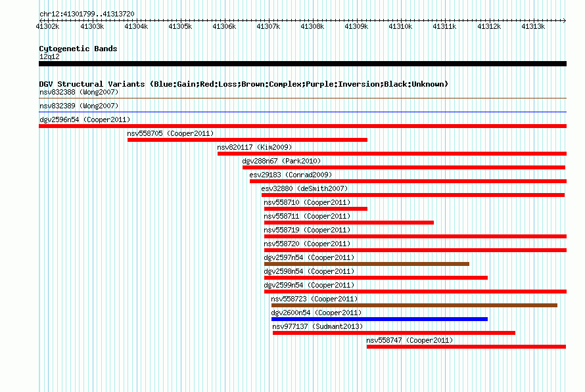585x392 pixels.
Task: Click the brown bar under nsv558723
Action: (x=414, y=305)
